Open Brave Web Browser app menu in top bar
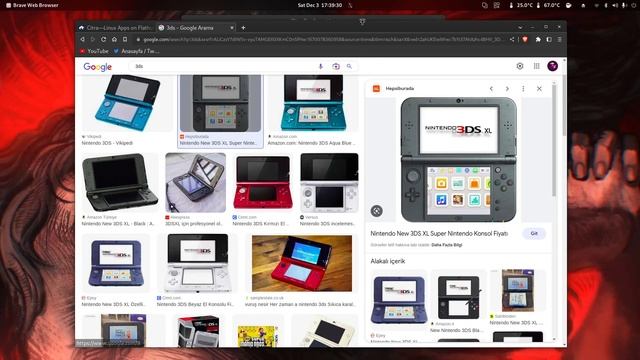Viewport: 640px width, 360px height. coord(32,5)
